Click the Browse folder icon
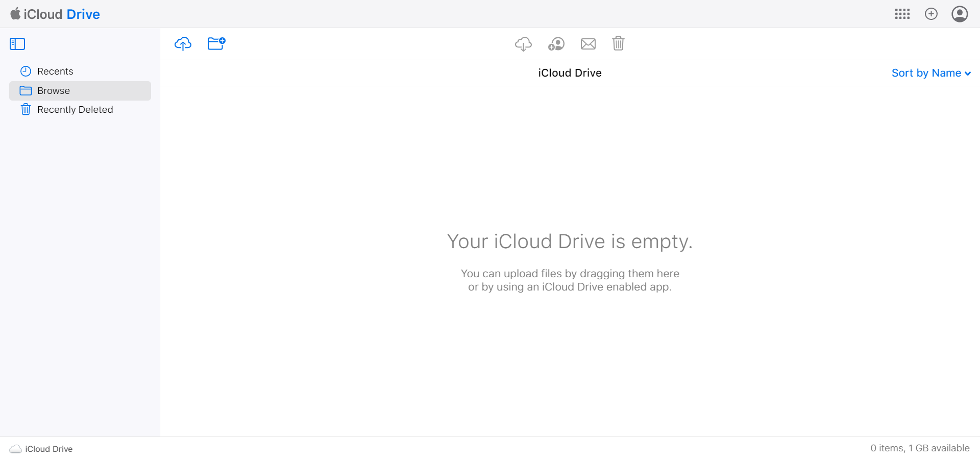Image resolution: width=980 pixels, height=460 pixels. click(26, 91)
